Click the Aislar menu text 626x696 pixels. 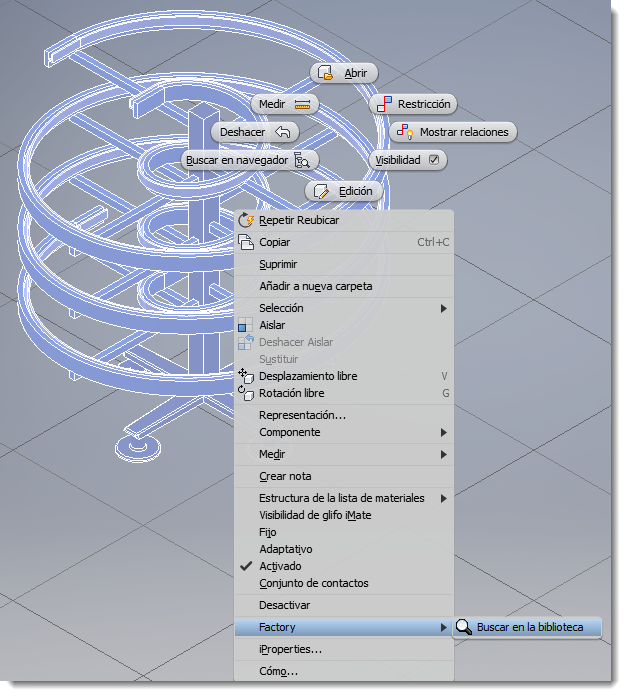click(x=272, y=325)
